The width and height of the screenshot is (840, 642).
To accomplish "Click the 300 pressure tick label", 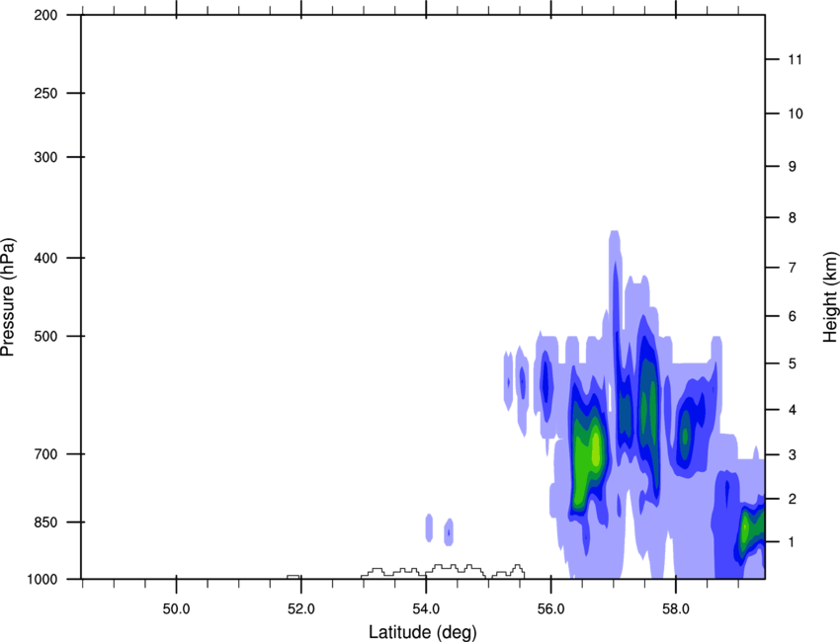I will 45,157.
